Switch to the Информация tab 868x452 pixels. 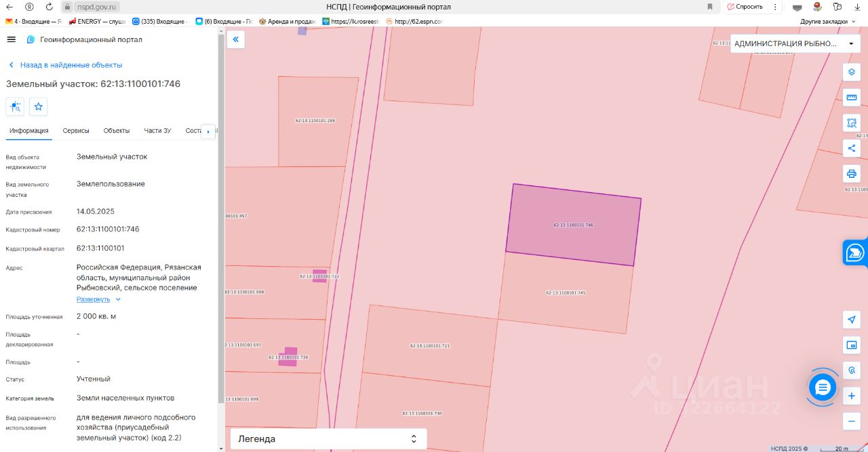coord(29,131)
